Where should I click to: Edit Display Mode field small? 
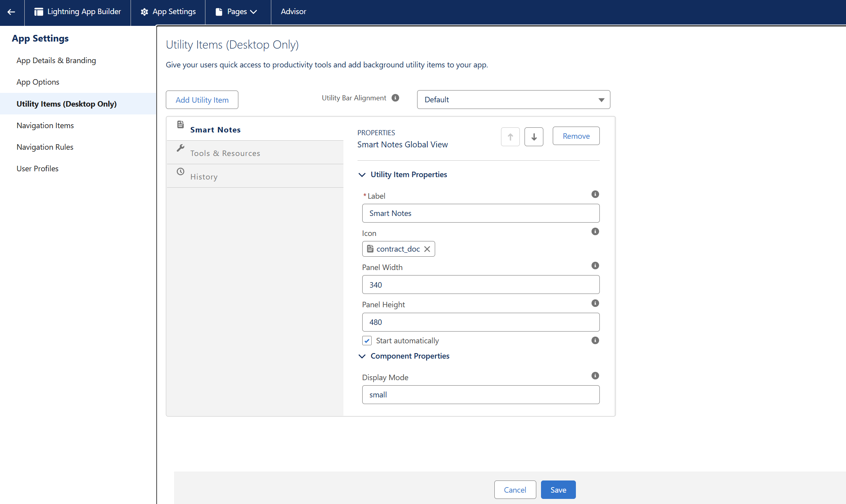(x=481, y=395)
